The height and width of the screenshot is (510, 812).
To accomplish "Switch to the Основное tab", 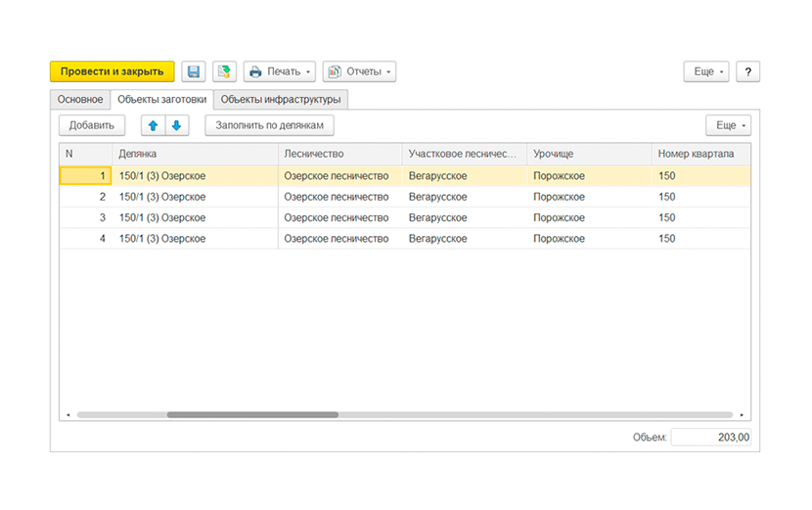I will click(80, 99).
